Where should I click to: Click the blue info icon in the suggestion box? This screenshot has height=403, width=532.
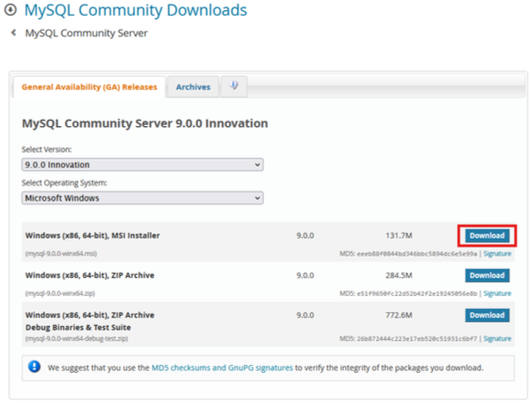(x=34, y=367)
